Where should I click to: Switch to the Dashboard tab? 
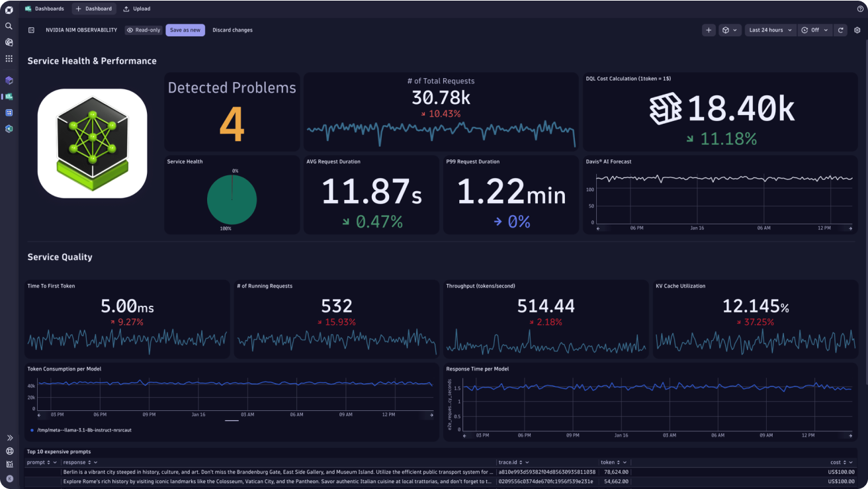93,9
